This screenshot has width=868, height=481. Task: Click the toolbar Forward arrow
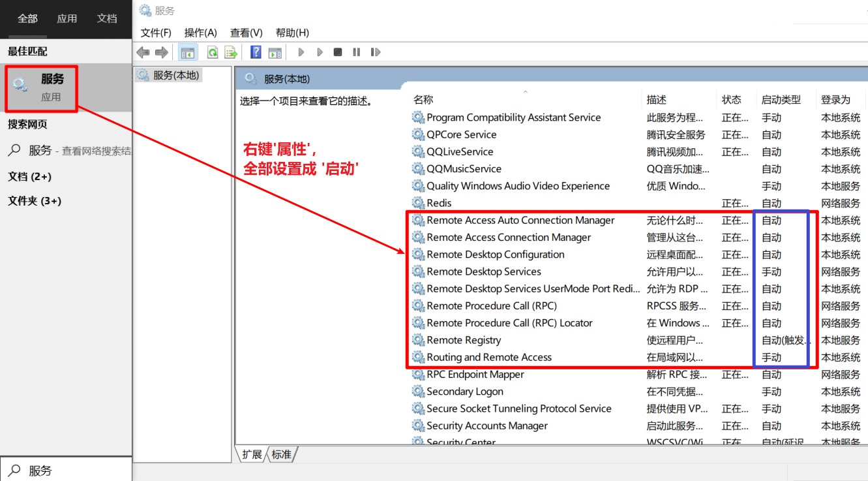pos(162,52)
